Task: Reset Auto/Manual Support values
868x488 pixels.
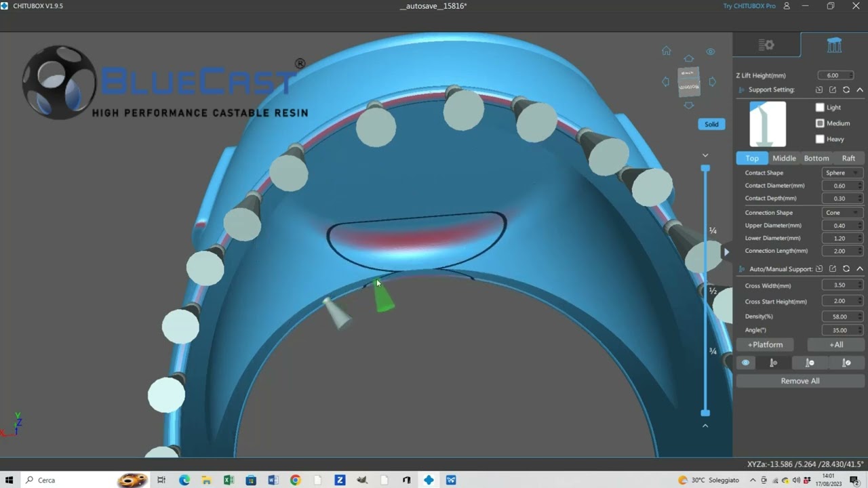Action: click(846, 268)
